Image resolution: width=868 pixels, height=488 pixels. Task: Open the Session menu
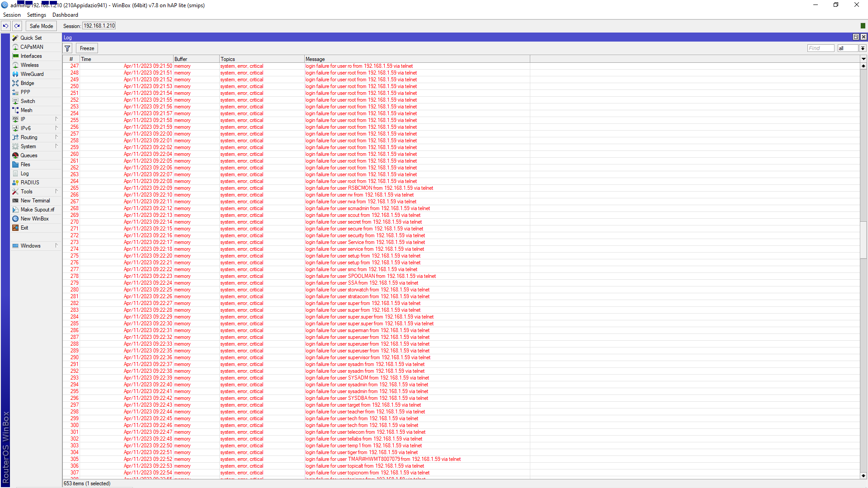coord(11,14)
